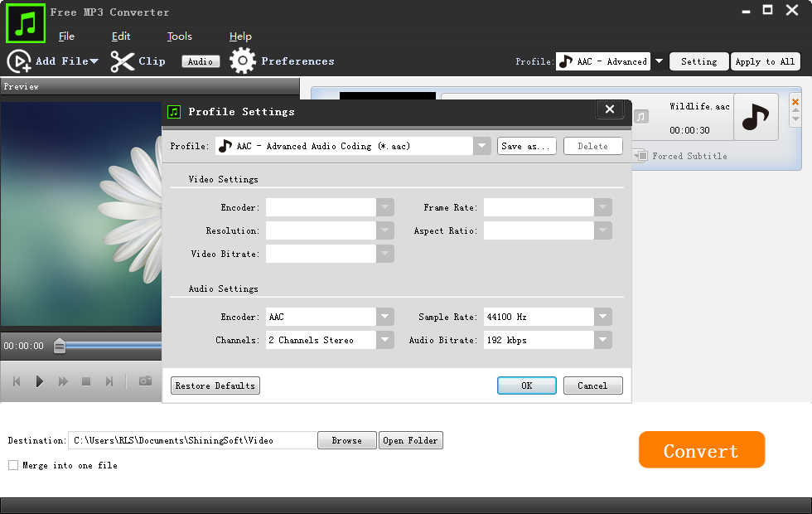Click the Restore Defaults button
Viewport: 812px width, 514px height.
coord(215,385)
